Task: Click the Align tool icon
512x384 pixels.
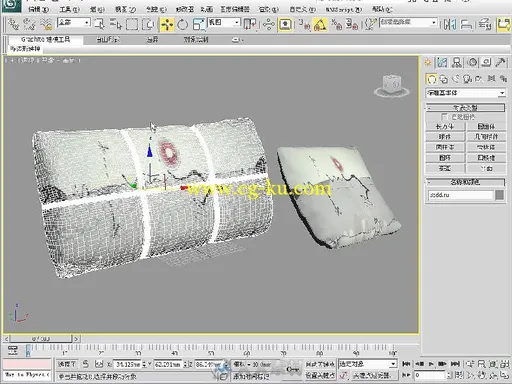Action: pyautogui.click(x=466, y=24)
